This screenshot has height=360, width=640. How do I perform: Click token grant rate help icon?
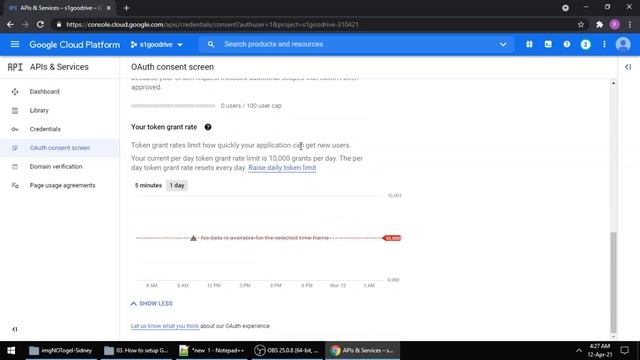pos(208,127)
